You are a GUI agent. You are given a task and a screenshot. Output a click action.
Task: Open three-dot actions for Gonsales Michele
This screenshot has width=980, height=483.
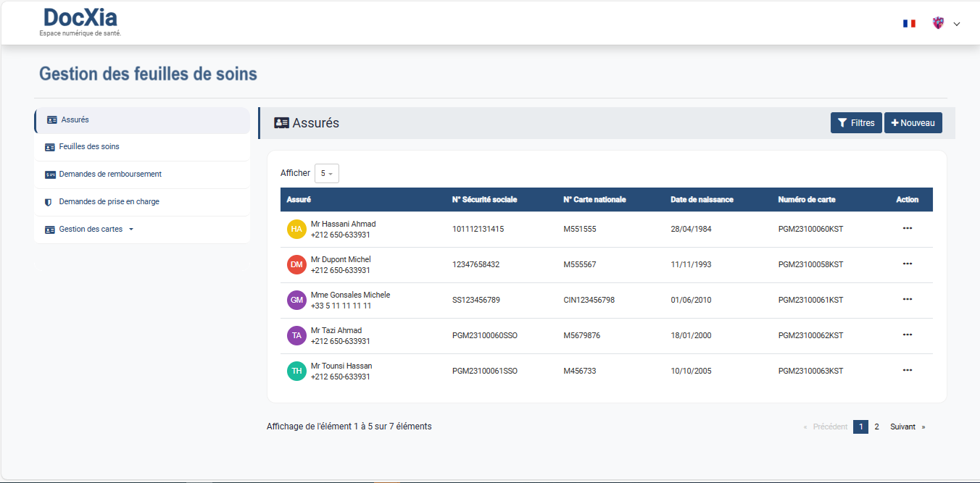pos(908,299)
